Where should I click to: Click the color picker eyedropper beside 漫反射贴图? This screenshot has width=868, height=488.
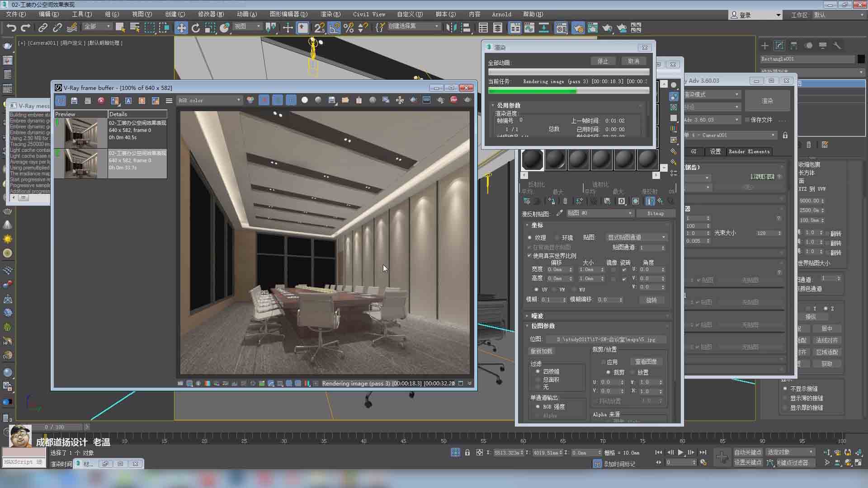[559, 213]
